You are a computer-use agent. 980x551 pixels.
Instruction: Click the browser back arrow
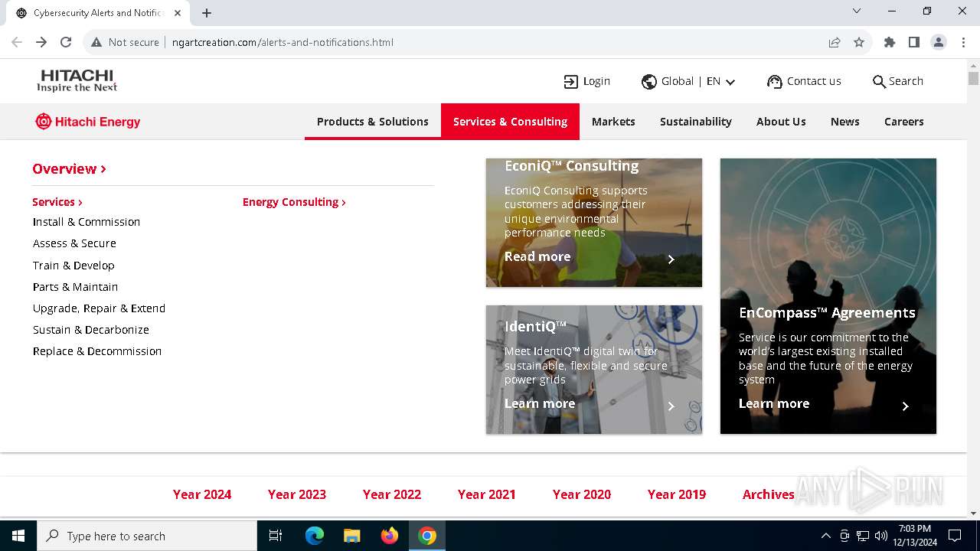click(x=17, y=42)
